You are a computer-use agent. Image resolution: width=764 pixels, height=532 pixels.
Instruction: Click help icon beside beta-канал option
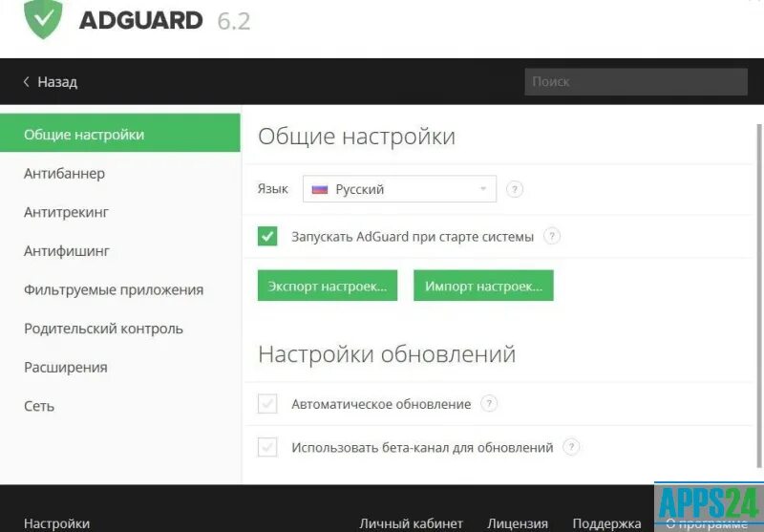coord(571,447)
